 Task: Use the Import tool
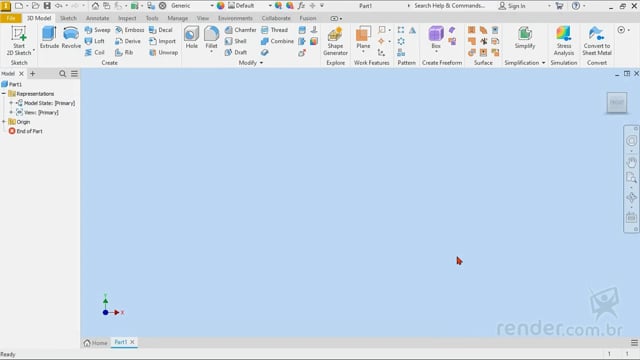point(162,41)
